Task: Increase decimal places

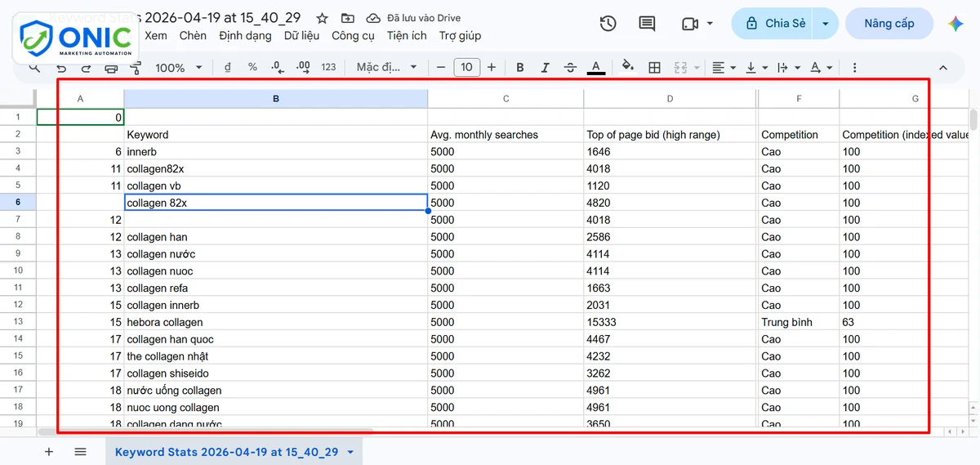Action: (x=303, y=68)
